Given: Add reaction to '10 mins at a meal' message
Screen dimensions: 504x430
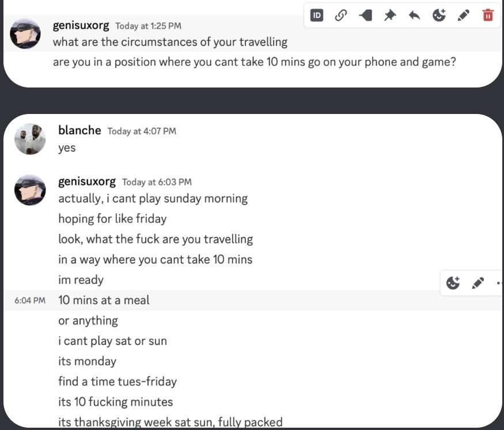Looking at the screenshot, I should 453,283.
